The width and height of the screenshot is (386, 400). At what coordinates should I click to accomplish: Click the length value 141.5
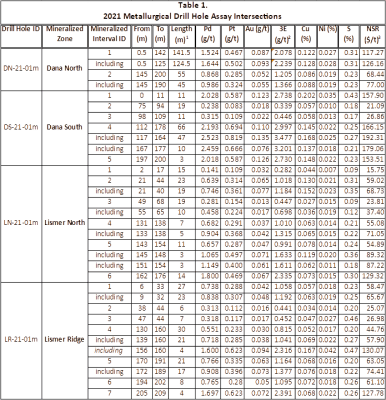tap(181, 53)
